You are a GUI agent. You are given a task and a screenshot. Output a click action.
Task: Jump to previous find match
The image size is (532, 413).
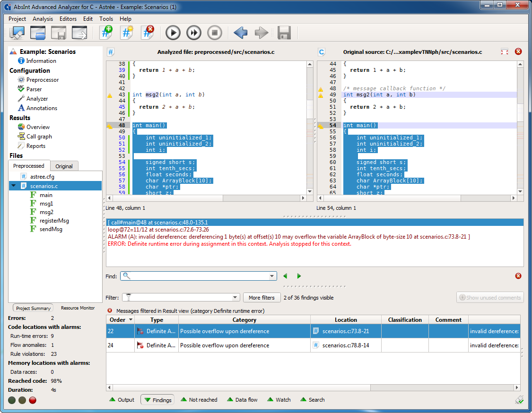(x=285, y=276)
